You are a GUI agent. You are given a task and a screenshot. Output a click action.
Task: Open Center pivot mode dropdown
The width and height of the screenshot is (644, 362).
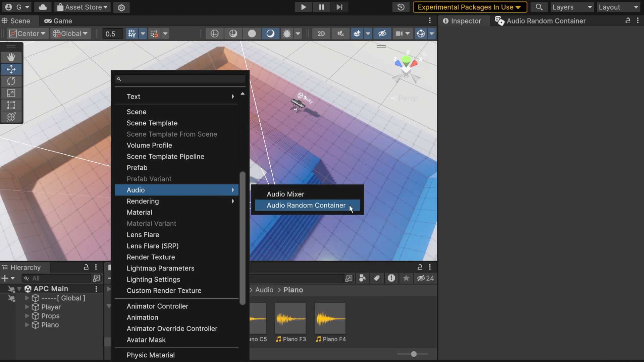point(28,34)
